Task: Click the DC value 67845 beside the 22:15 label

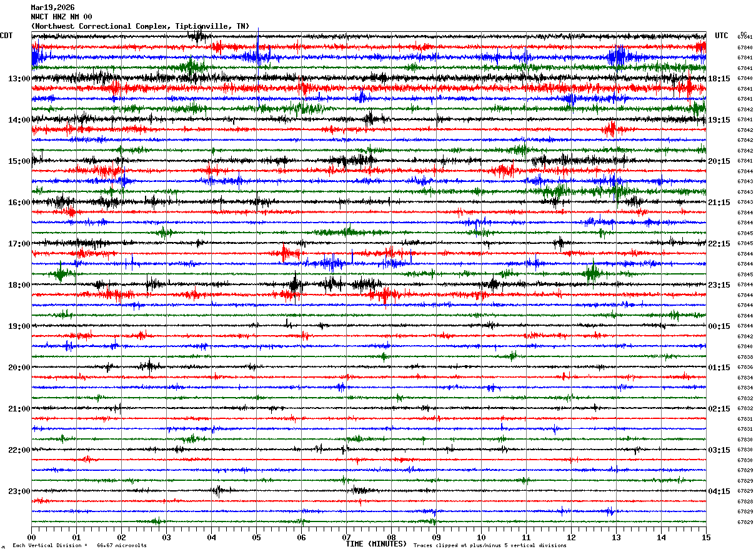Action: [745, 244]
